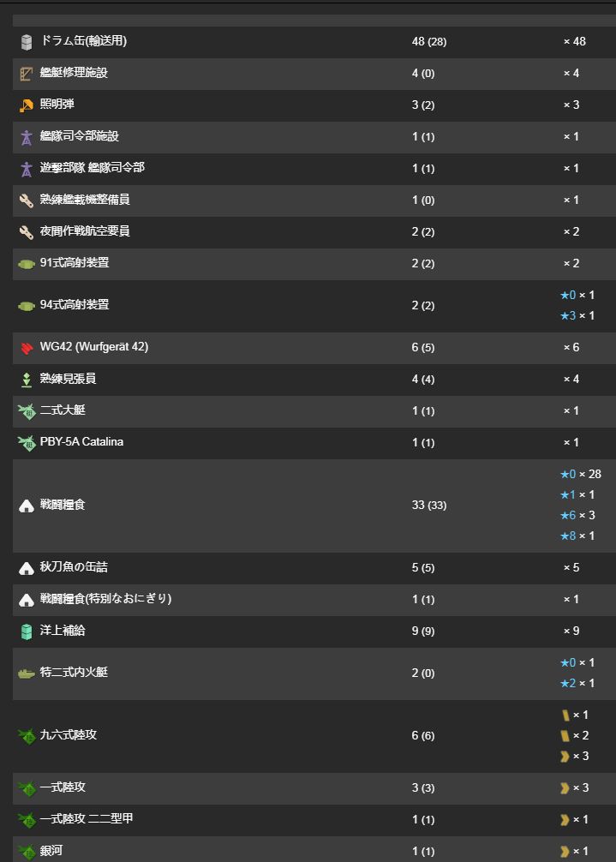Click the red WG42 rocket icon
Screen dimensions: 616x862
coord(27,348)
